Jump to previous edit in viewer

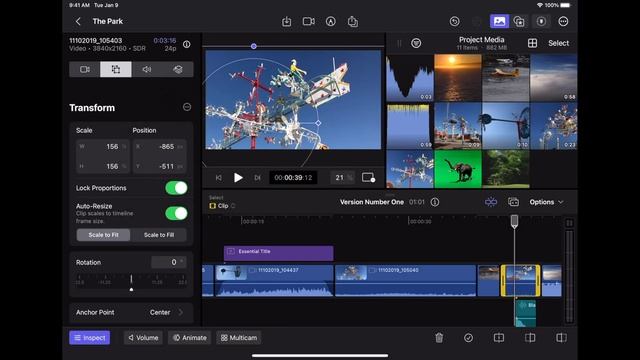[x=219, y=178]
